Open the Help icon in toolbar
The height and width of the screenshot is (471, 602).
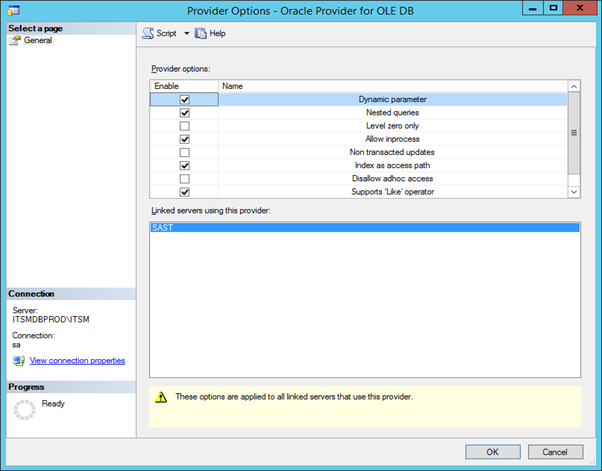coord(200,33)
